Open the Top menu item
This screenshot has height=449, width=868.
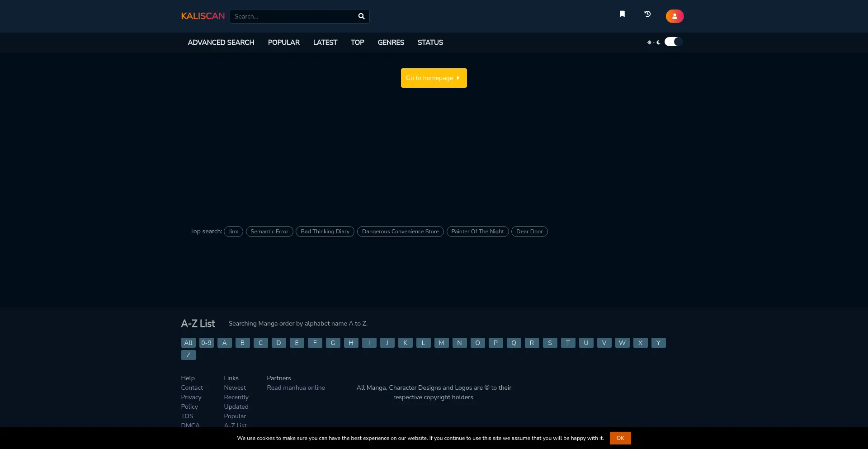[357, 43]
